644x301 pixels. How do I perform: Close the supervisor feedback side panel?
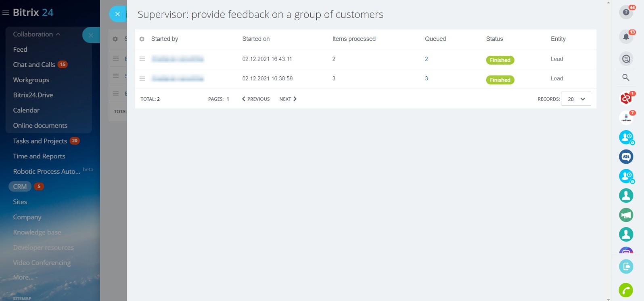coord(117,14)
